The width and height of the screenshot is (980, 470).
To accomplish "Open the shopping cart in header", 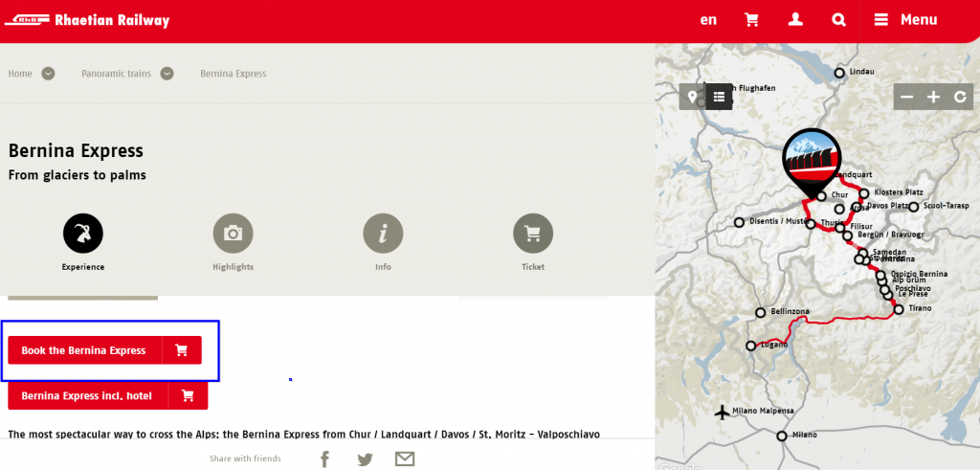I will pos(751,20).
